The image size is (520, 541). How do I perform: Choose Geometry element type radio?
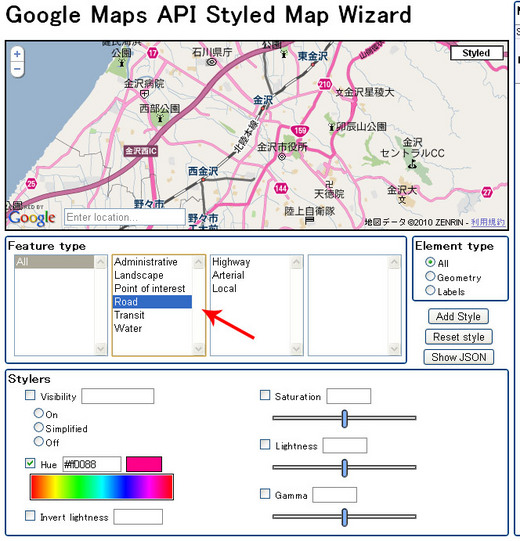(430, 276)
